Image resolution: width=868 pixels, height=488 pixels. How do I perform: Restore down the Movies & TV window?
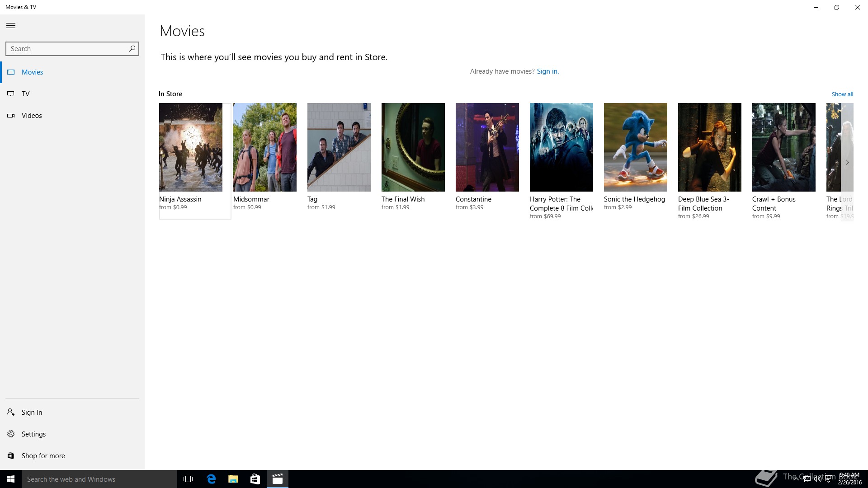837,7
